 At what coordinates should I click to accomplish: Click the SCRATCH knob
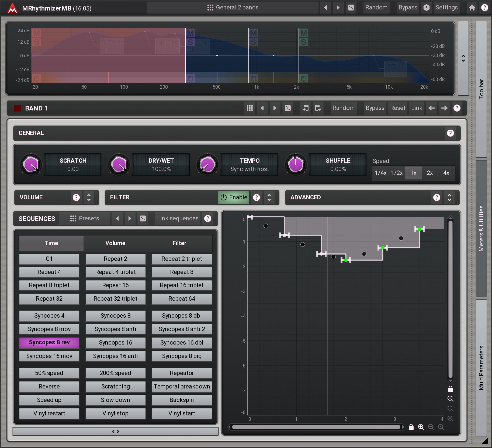pyautogui.click(x=31, y=165)
